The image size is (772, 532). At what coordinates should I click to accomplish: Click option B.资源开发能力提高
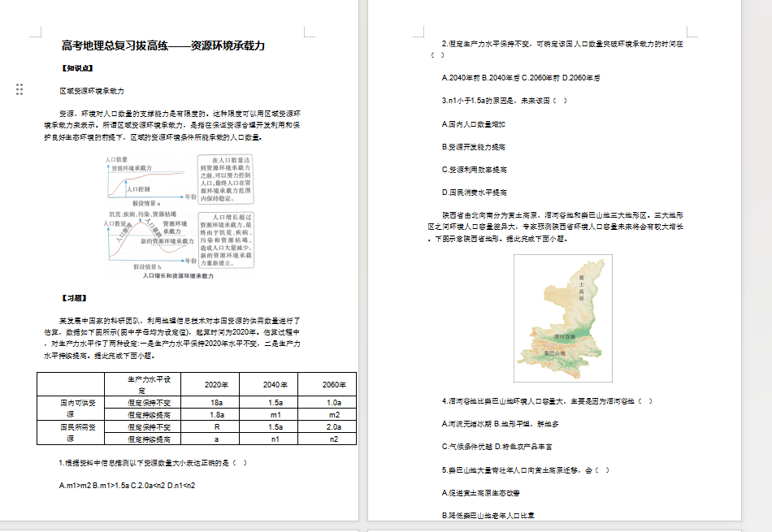click(473, 147)
